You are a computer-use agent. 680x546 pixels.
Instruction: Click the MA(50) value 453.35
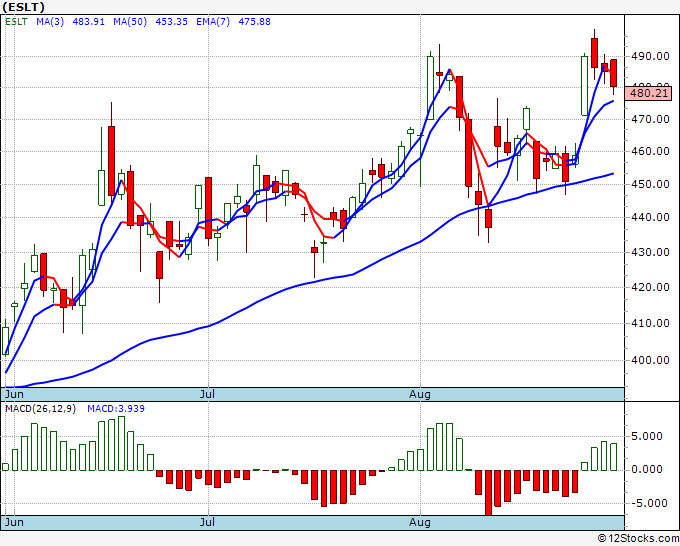tap(171, 22)
